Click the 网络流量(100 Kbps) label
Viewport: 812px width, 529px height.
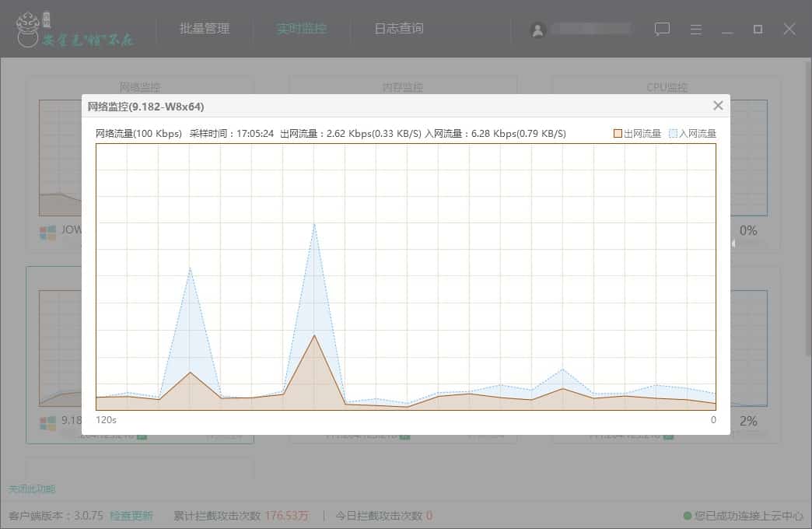pos(138,134)
